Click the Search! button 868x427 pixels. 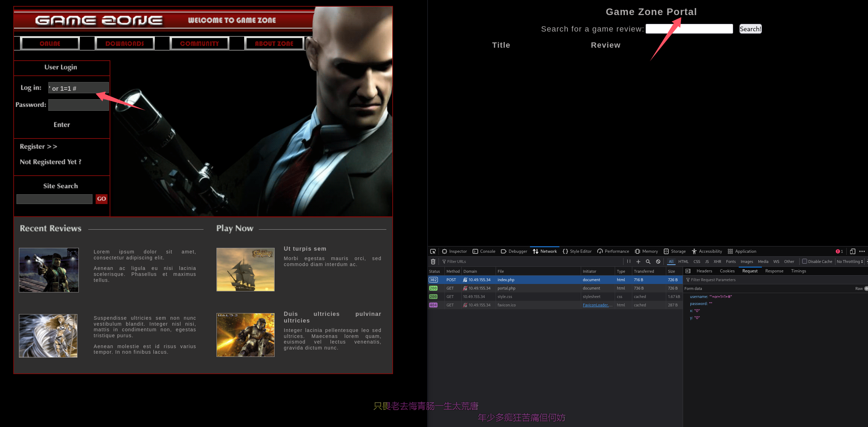tap(750, 29)
